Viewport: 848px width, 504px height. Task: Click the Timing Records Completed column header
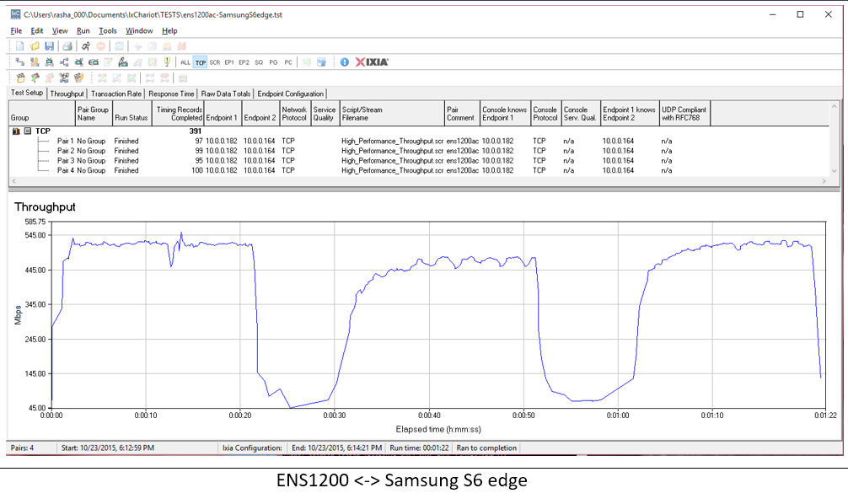[178, 114]
